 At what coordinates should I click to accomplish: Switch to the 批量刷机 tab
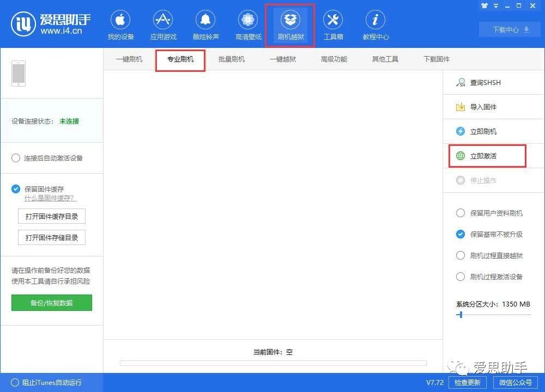[x=231, y=59]
